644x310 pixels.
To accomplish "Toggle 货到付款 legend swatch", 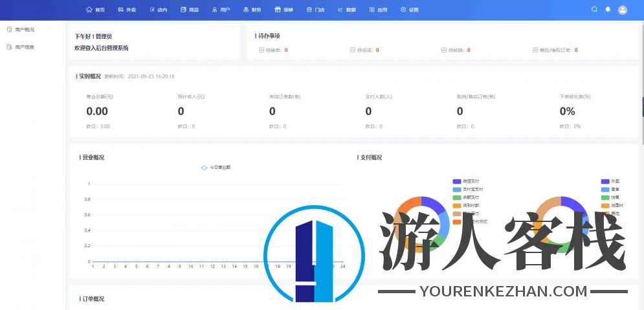I will coord(457,205).
